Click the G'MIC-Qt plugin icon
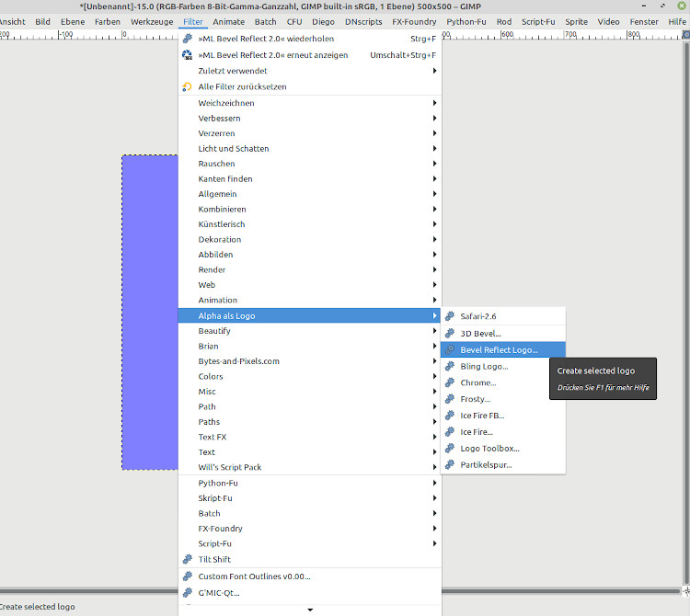The image size is (690, 616). coord(188,593)
